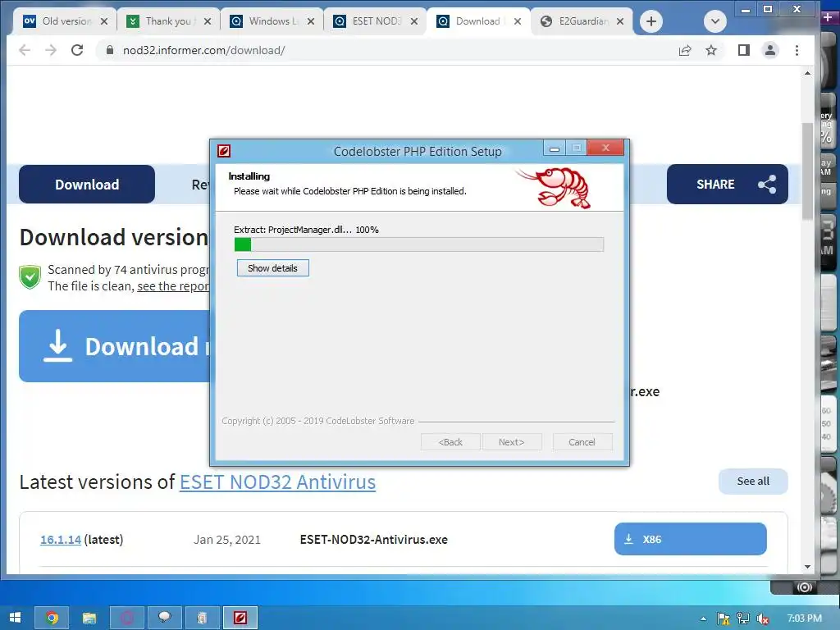Switch to the Old version browser tab
Screen dimensions: 840x630
click(x=64, y=21)
